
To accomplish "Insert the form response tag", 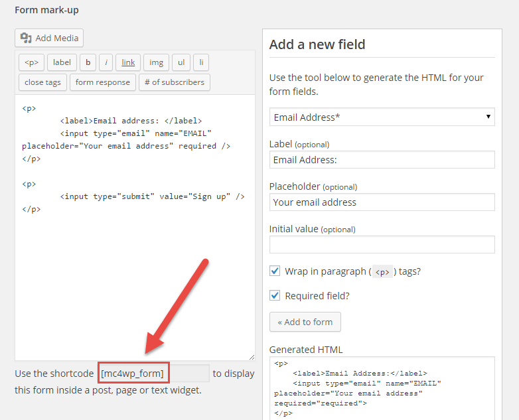I will tap(103, 82).
